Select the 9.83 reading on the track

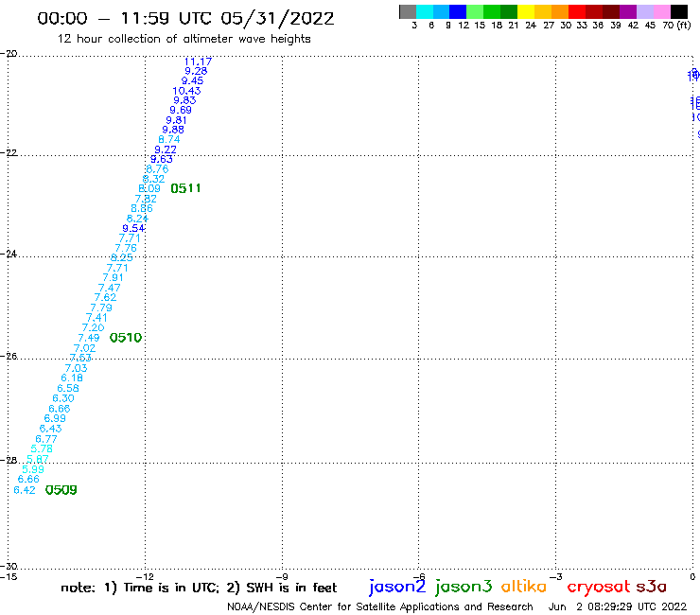(184, 100)
